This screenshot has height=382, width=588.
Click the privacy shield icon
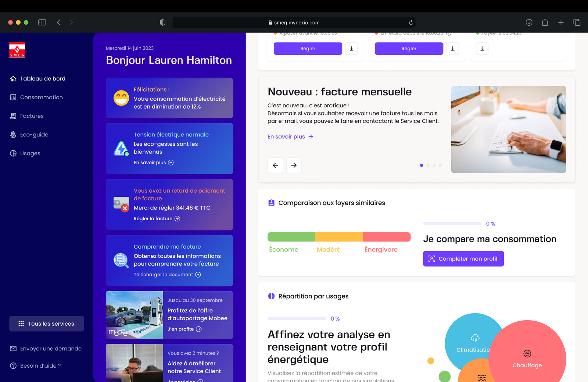(x=162, y=22)
